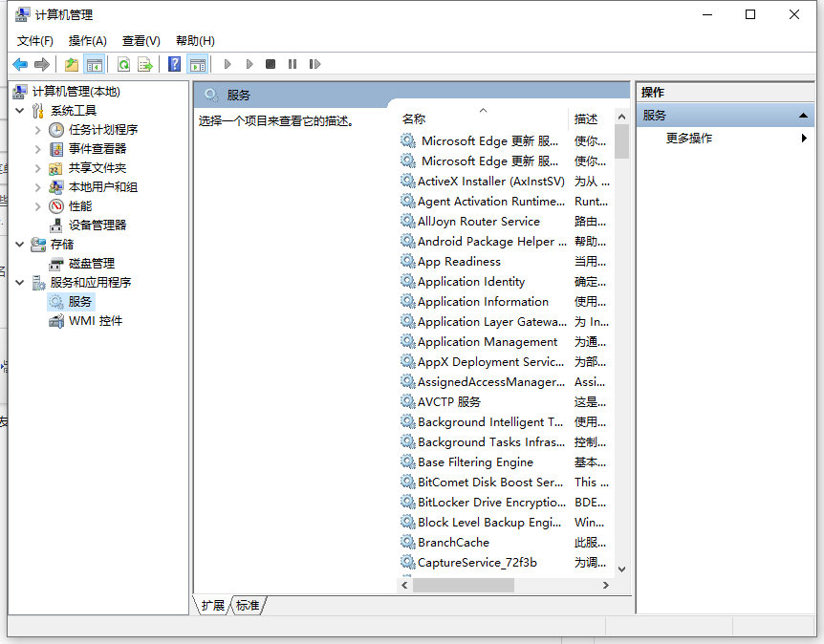This screenshot has width=824, height=644.
Task: Click the back navigation arrow in the toolbar
Action: pyautogui.click(x=20, y=64)
